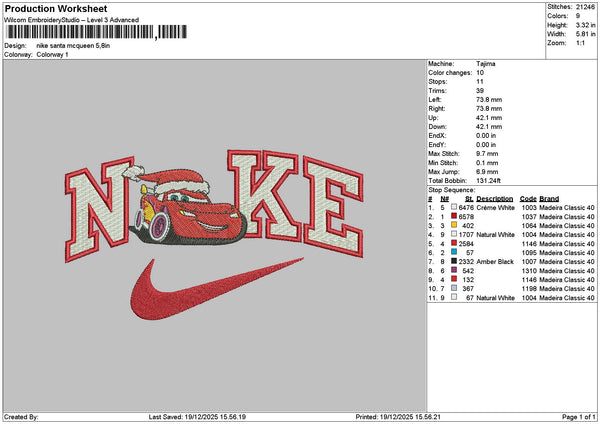Click the purple swatch for code 1310
The width and height of the screenshot is (600, 424).
click(454, 270)
